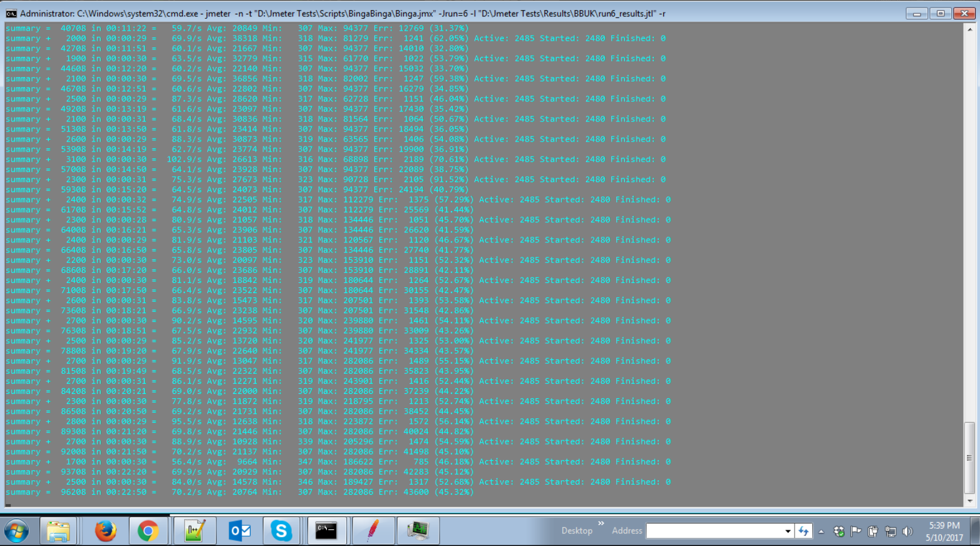Screen dimensions: 980x546
Task: Click the cmd icon in the title bar
Action: [11, 13]
